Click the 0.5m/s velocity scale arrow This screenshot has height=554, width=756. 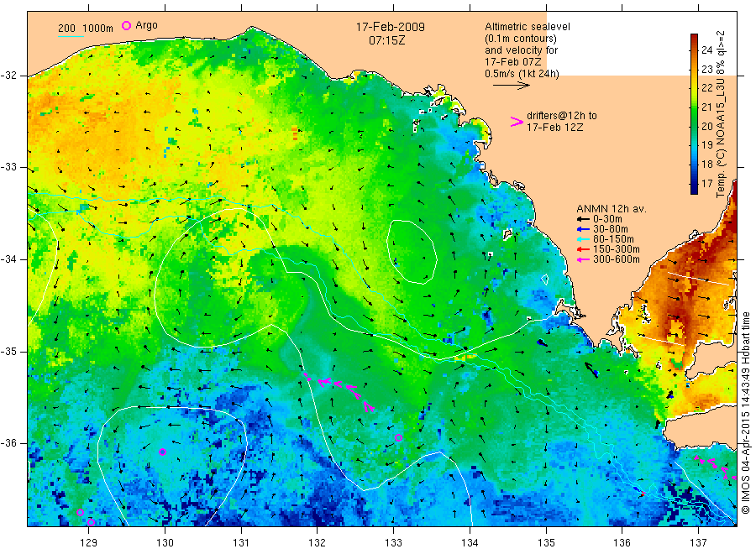coord(511,86)
